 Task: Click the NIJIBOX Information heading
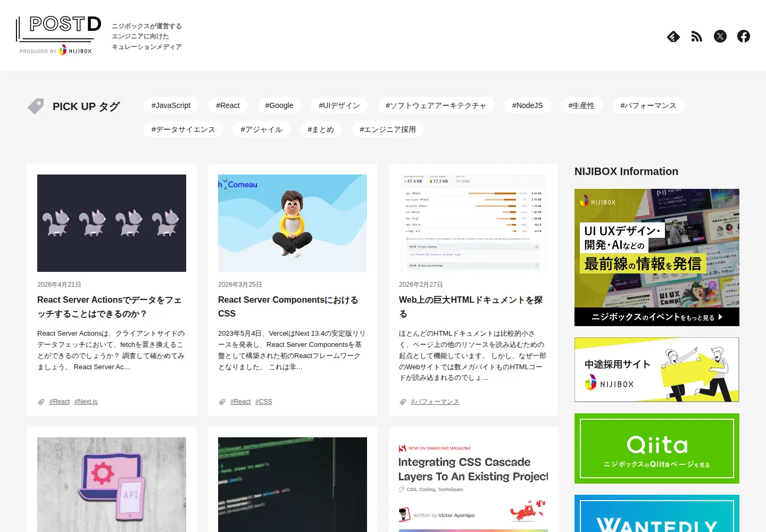[626, 171]
